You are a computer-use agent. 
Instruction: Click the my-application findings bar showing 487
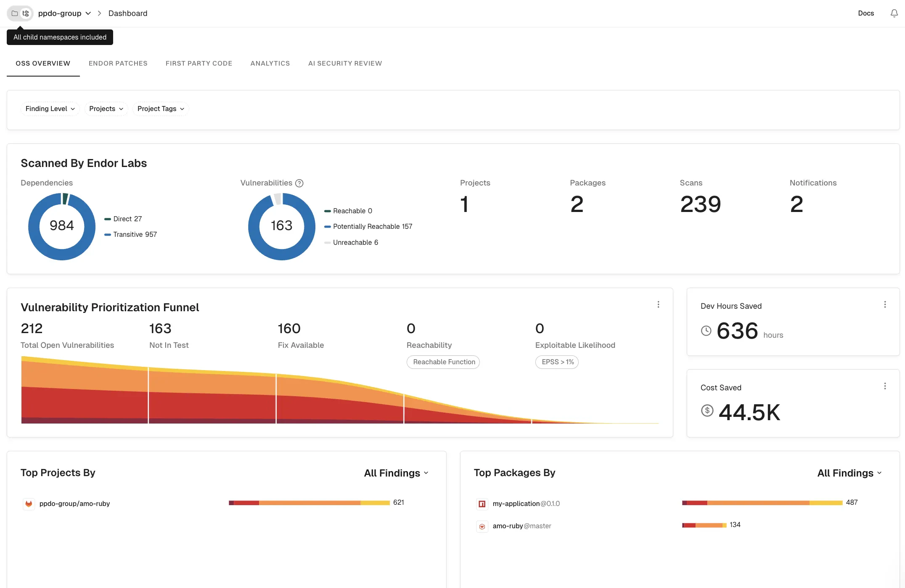pyautogui.click(x=762, y=503)
